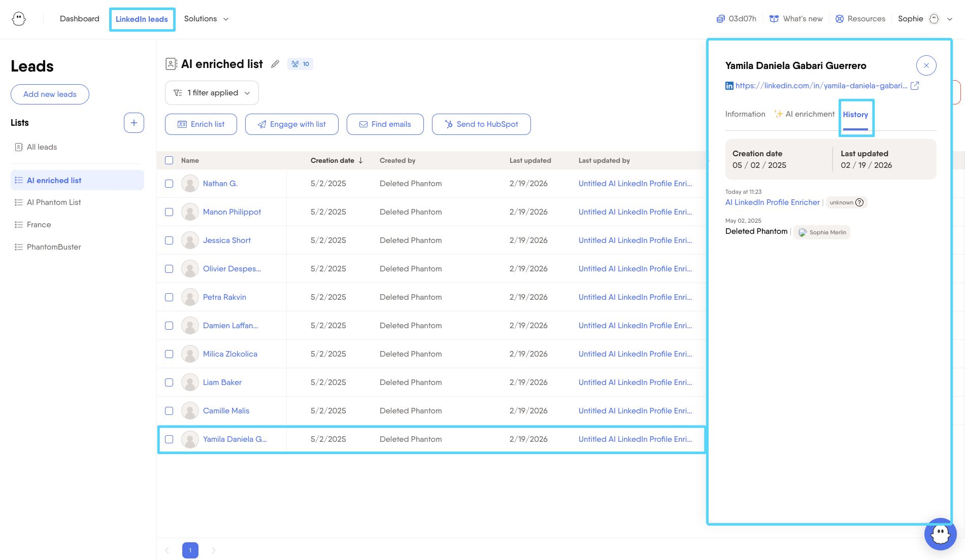The height and width of the screenshot is (560, 965).
Task: Open the 1 filter applied dropdown
Action: (212, 93)
